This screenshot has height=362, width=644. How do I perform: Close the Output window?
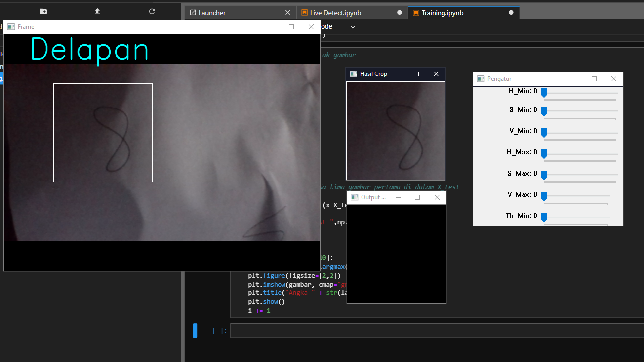tap(437, 197)
